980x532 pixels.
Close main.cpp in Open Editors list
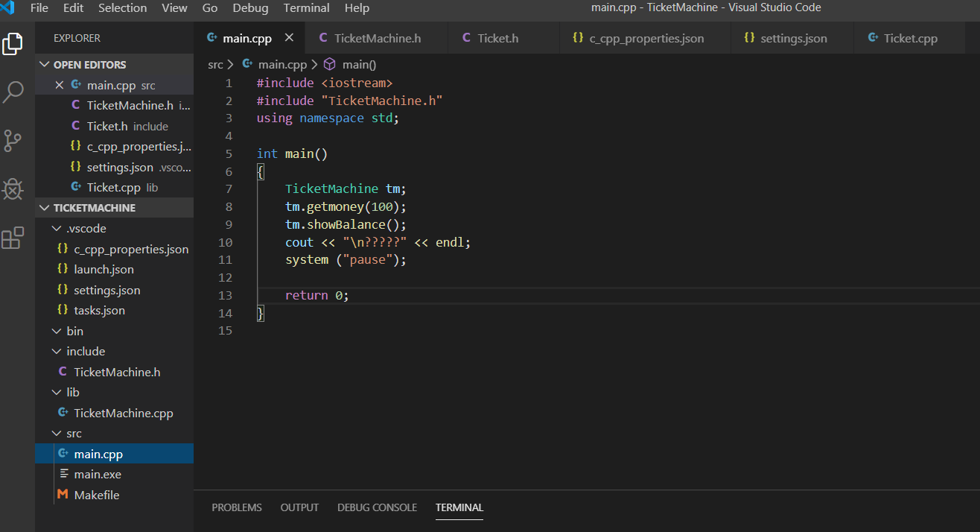tap(60, 85)
